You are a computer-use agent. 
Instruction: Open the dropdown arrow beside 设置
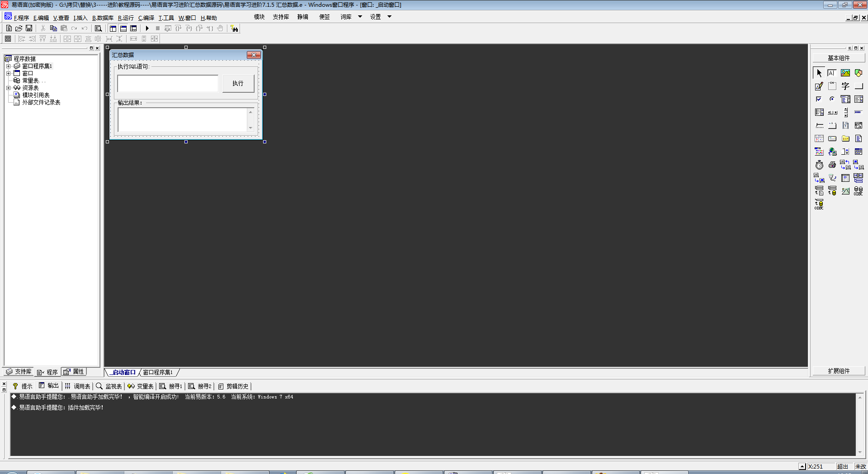pos(389,17)
